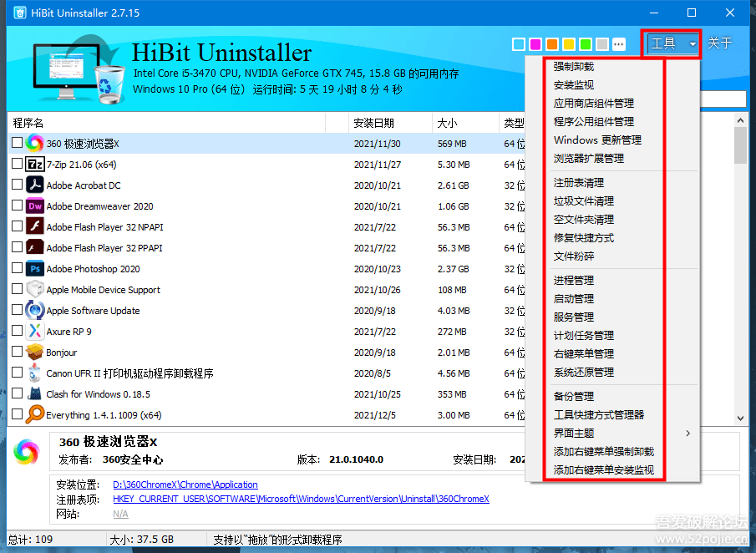Click the Adobe Flash Player PPAPI icon

coord(35,248)
